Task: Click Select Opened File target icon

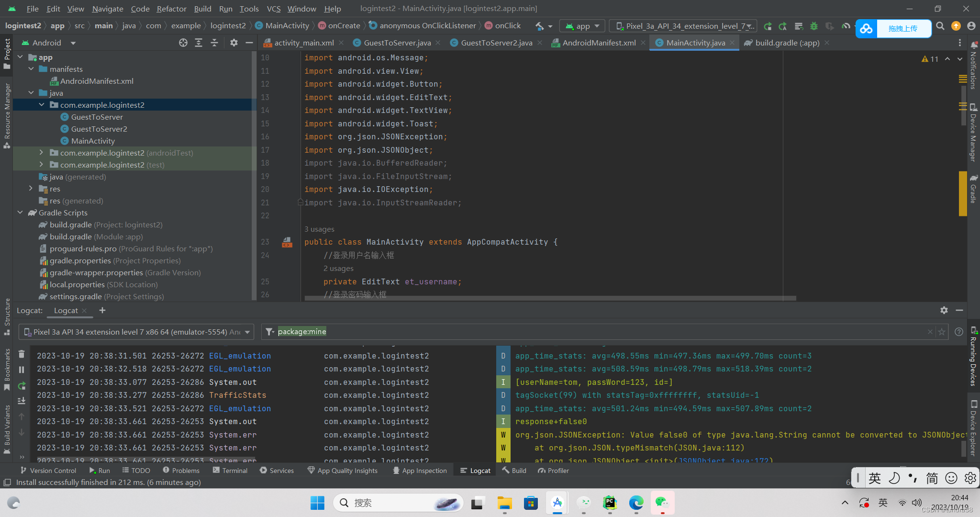Action: [183, 43]
